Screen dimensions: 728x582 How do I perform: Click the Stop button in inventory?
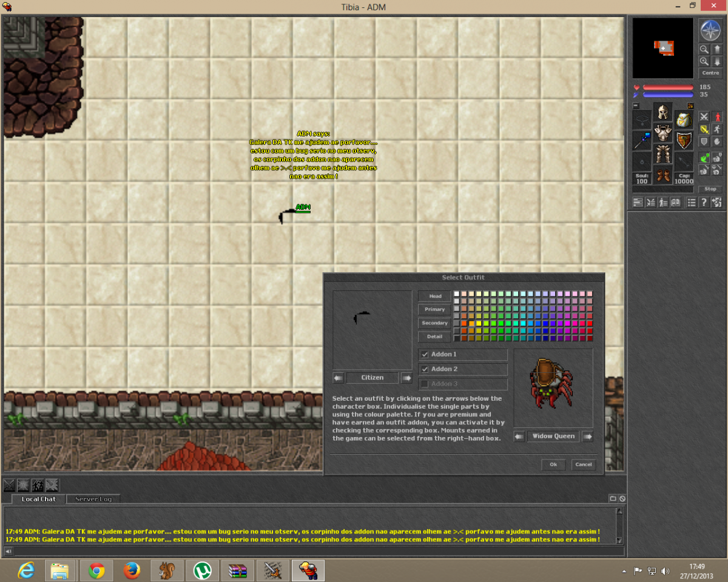click(710, 189)
